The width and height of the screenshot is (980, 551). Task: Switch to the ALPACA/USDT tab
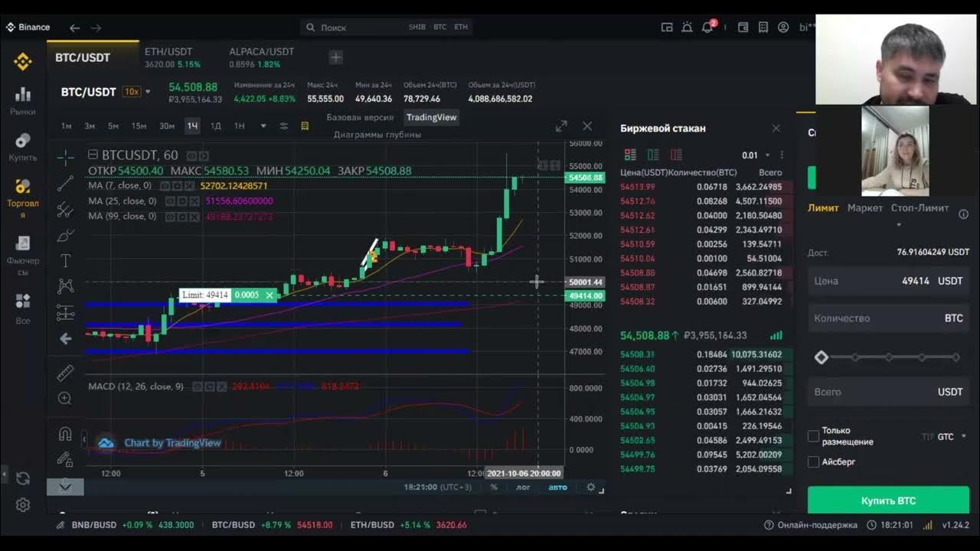(x=261, y=57)
